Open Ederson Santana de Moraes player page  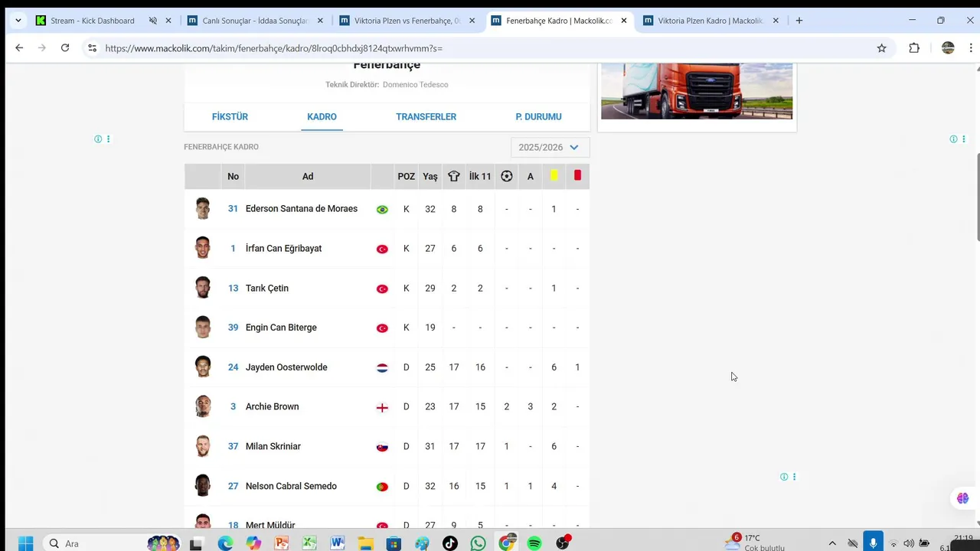302,208
